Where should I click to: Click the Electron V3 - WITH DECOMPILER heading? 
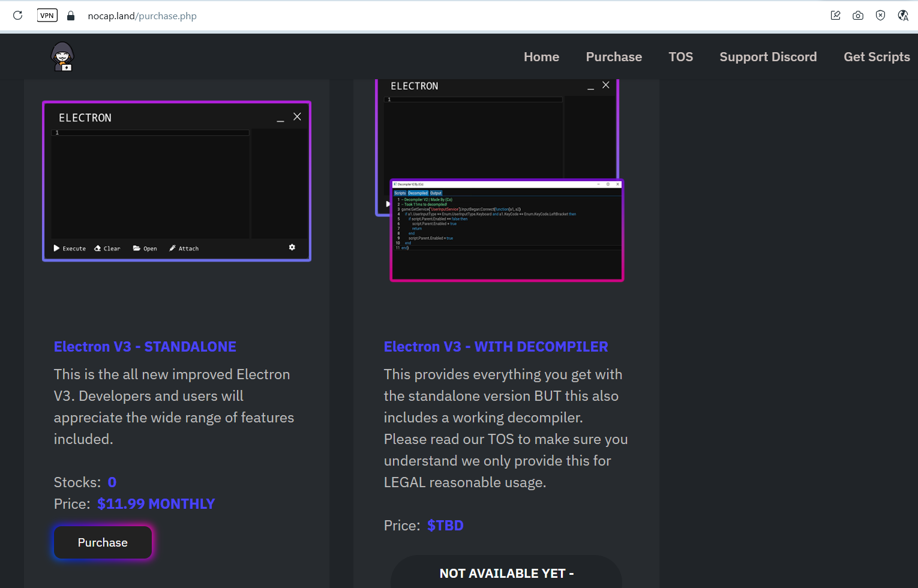[x=496, y=347]
